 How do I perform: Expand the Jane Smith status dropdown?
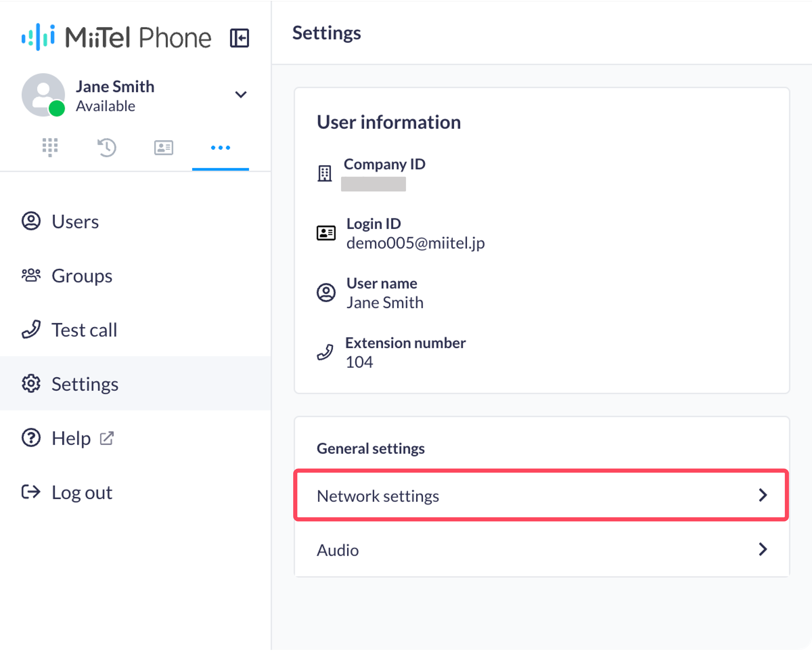[x=241, y=94]
